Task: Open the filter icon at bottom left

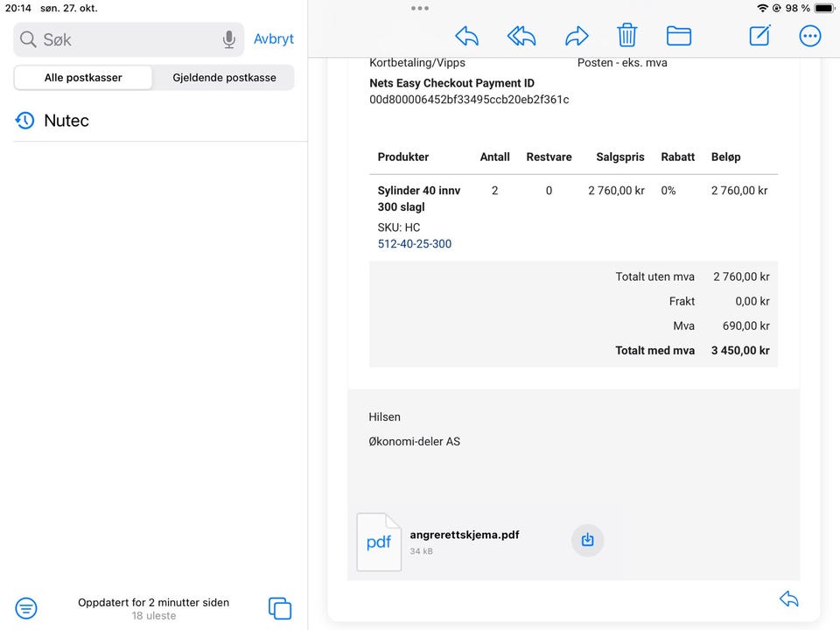Action: [x=26, y=607]
